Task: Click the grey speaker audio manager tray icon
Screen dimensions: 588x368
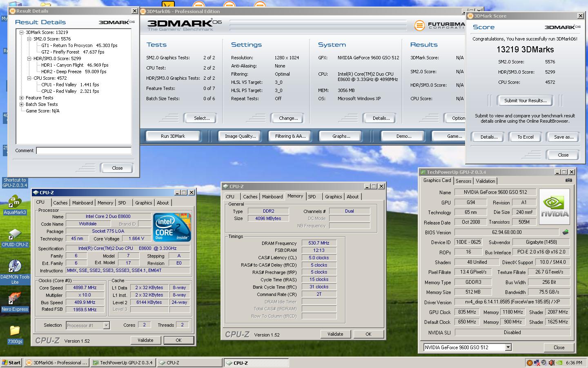Action: (x=544, y=363)
